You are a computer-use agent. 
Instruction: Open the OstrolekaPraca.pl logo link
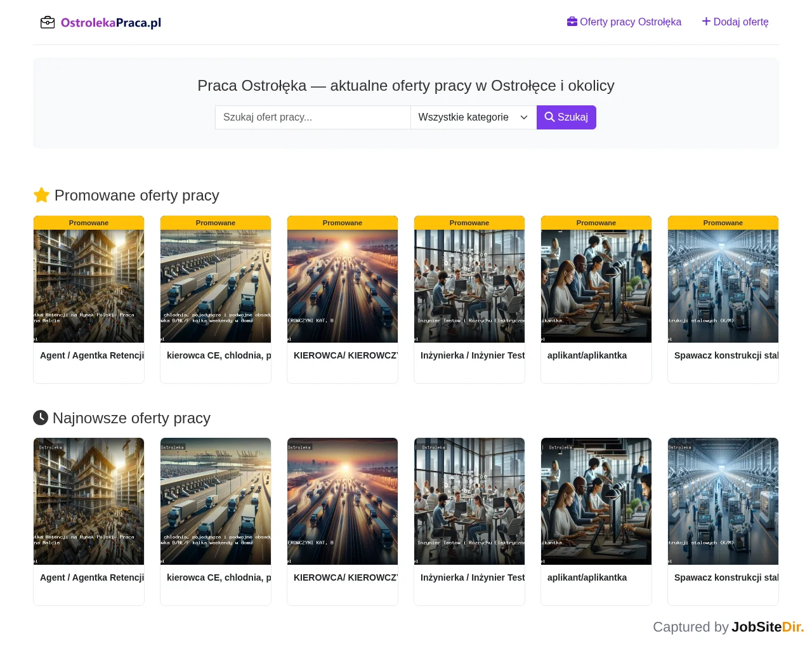[x=101, y=23]
